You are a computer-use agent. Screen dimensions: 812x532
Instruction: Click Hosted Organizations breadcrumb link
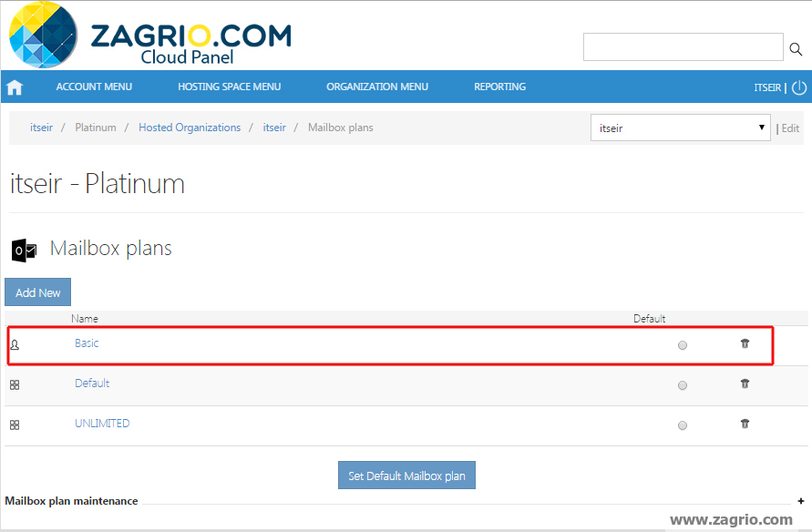tap(190, 128)
